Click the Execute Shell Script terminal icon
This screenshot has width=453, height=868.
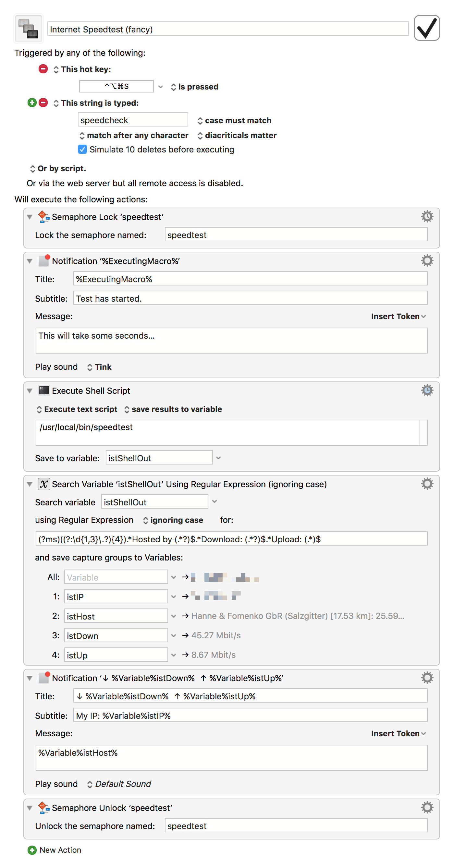tap(44, 390)
